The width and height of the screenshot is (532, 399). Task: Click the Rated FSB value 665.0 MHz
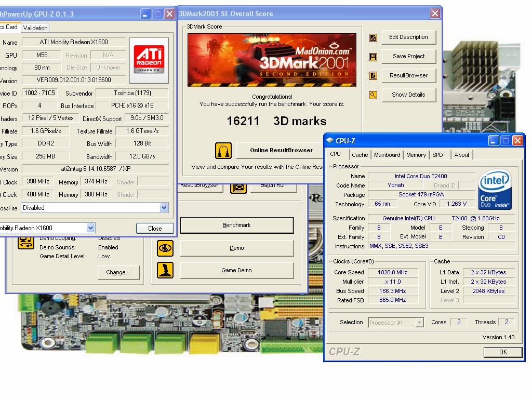click(393, 300)
